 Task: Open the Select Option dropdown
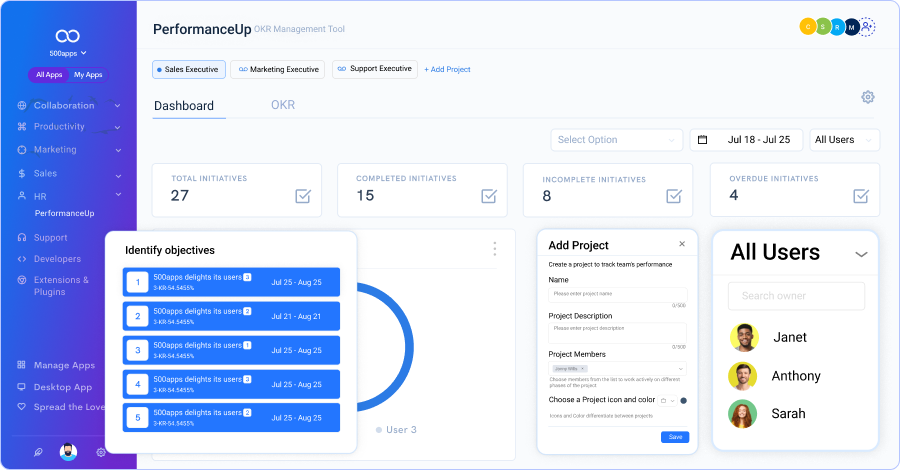(x=616, y=140)
